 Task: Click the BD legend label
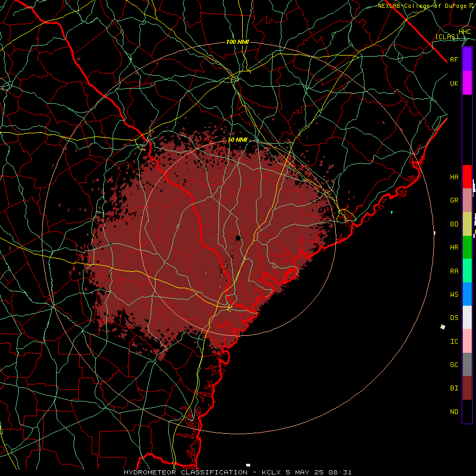pos(454,224)
